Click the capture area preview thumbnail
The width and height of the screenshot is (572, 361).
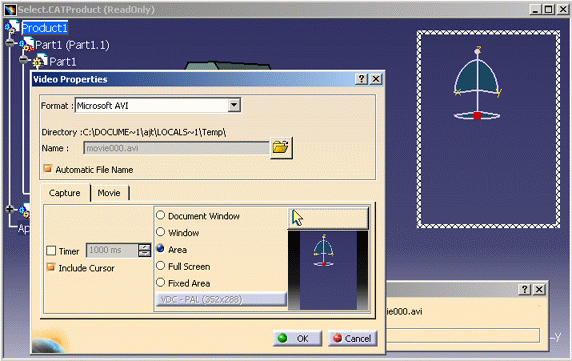[x=328, y=270]
